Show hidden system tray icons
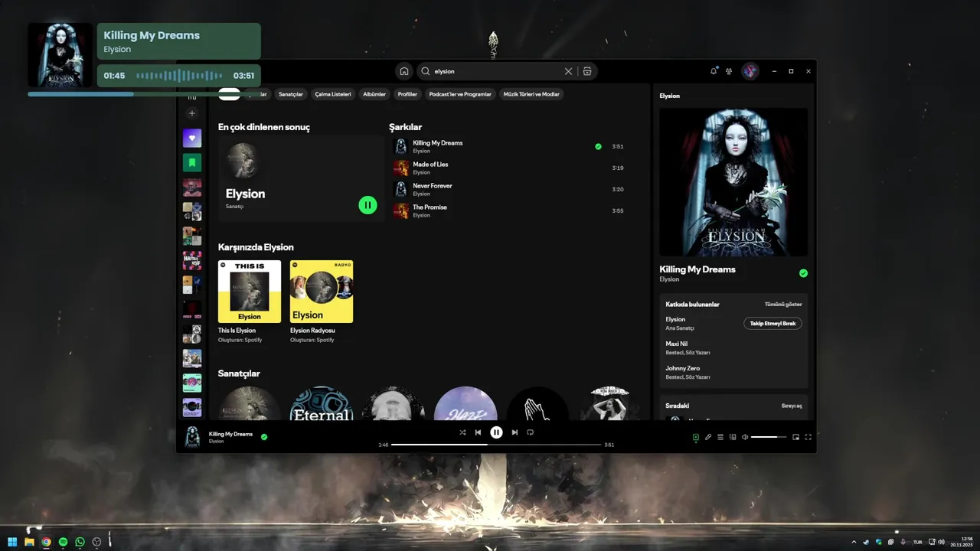 click(x=854, y=542)
